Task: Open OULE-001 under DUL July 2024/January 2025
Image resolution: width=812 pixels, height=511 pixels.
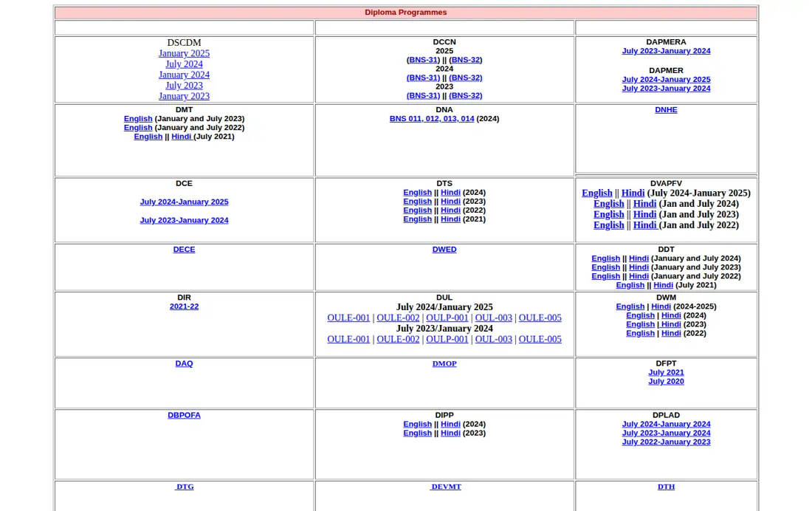Action: click(348, 318)
